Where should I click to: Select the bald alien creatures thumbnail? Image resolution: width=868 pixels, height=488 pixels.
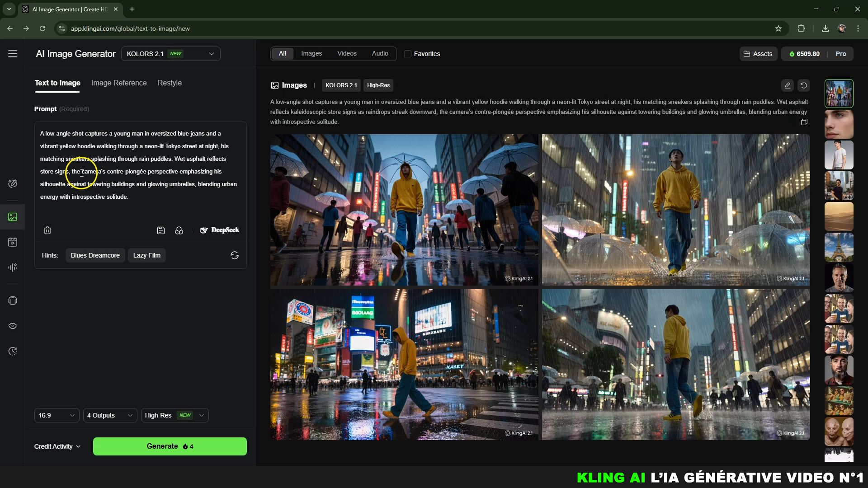pyautogui.click(x=839, y=432)
